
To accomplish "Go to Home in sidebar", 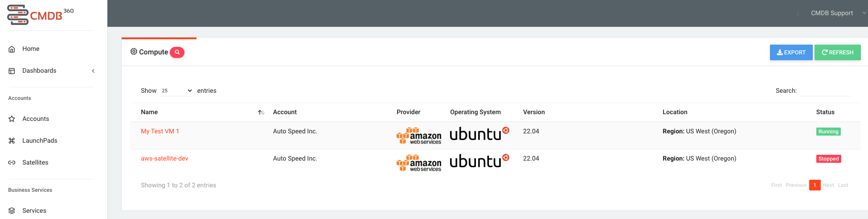I will (31, 49).
